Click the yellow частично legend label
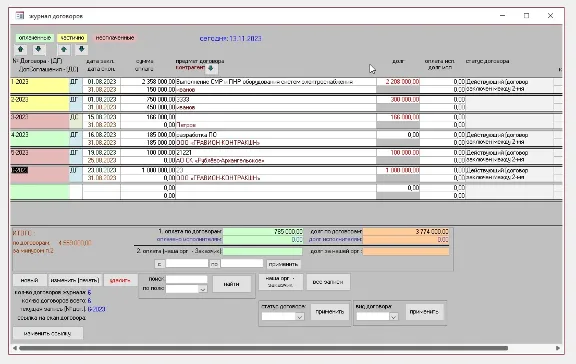Viewport: 576px width, 364px height. coord(72,38)
